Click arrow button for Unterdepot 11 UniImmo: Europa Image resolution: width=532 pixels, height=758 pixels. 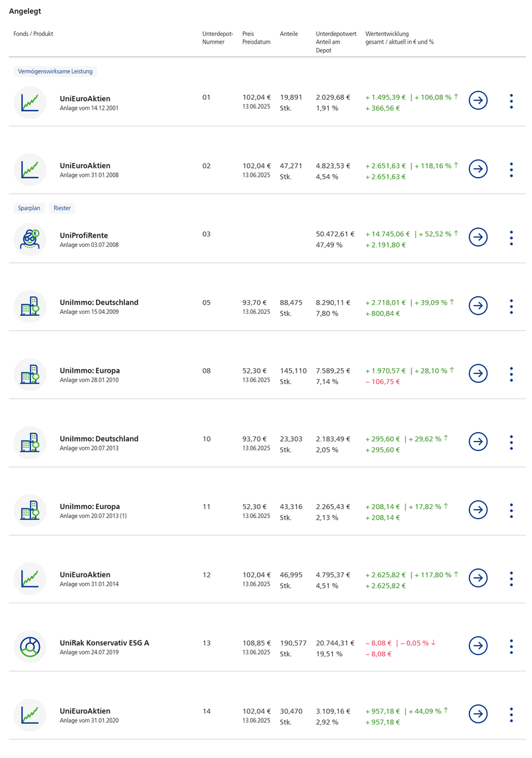pos(478,510)
